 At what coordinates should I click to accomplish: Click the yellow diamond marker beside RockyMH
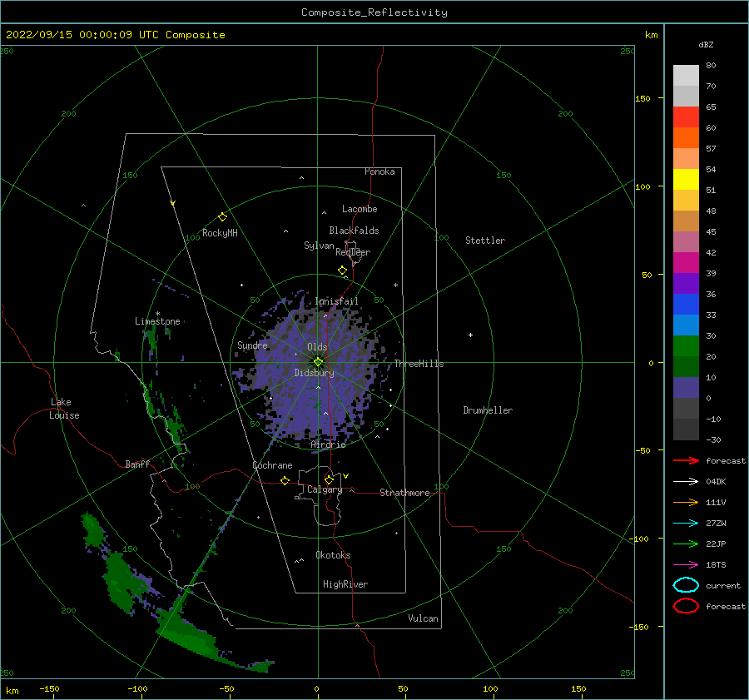(x=222, y=217)
